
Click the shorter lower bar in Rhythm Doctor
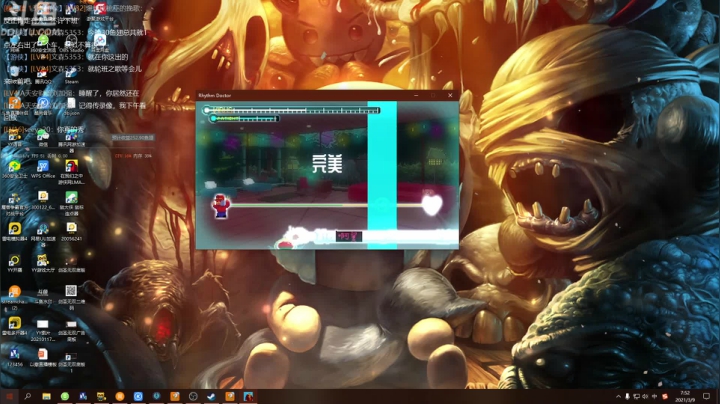244,118
